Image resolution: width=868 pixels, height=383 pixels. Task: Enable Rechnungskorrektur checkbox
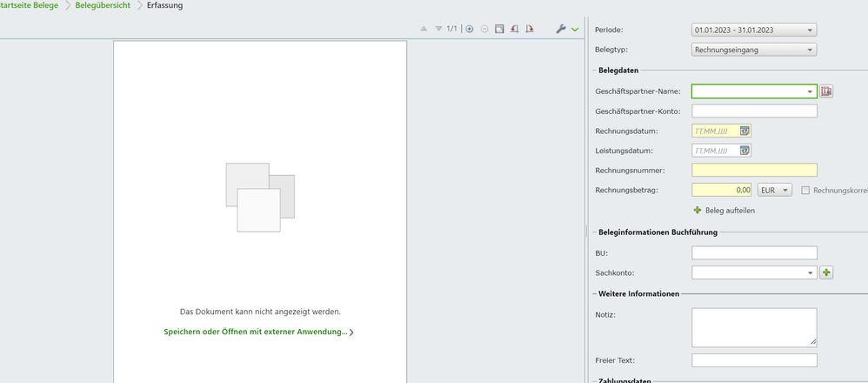point(805,190)
